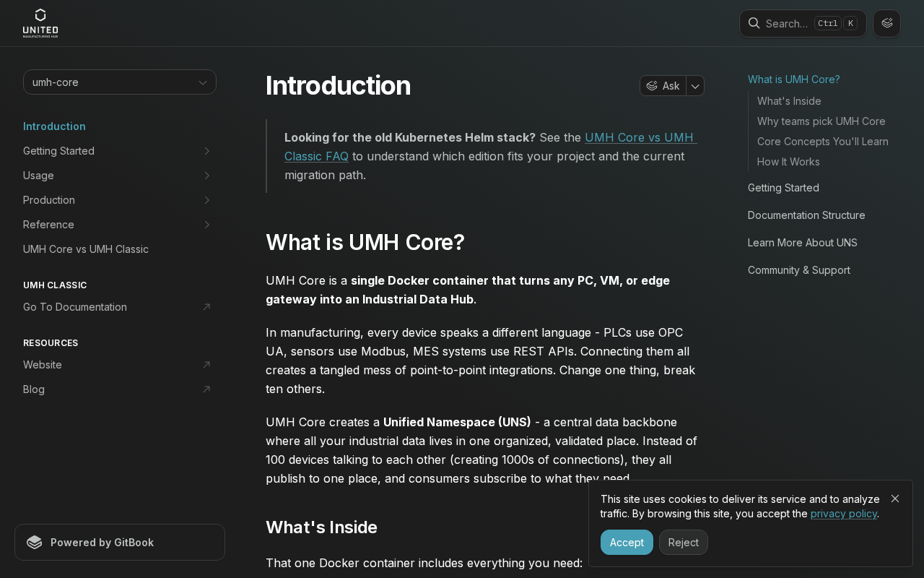Expand the Production sidebar section
The width and height of the screenshot is (924, 578).
pyautogui.click(x=206, y=200)
